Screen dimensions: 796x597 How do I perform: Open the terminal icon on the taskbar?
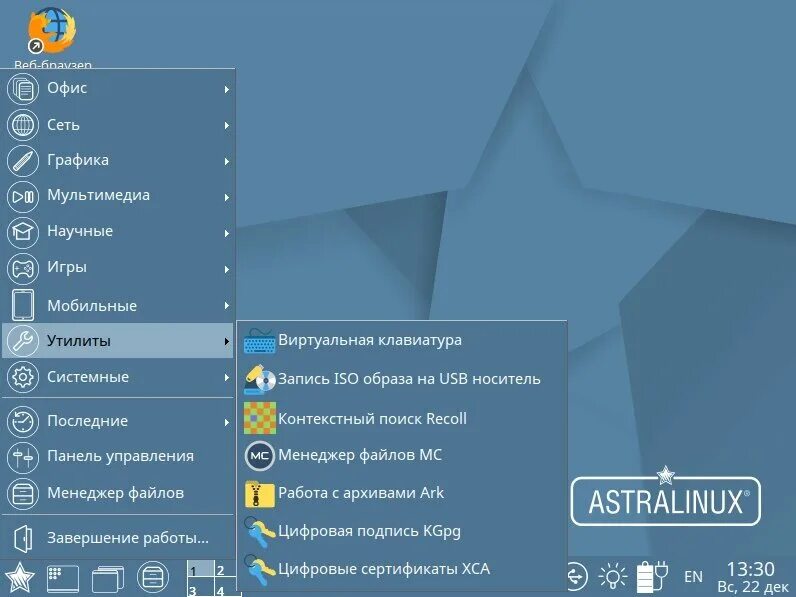pyautogui.click(x=63, y=579)
